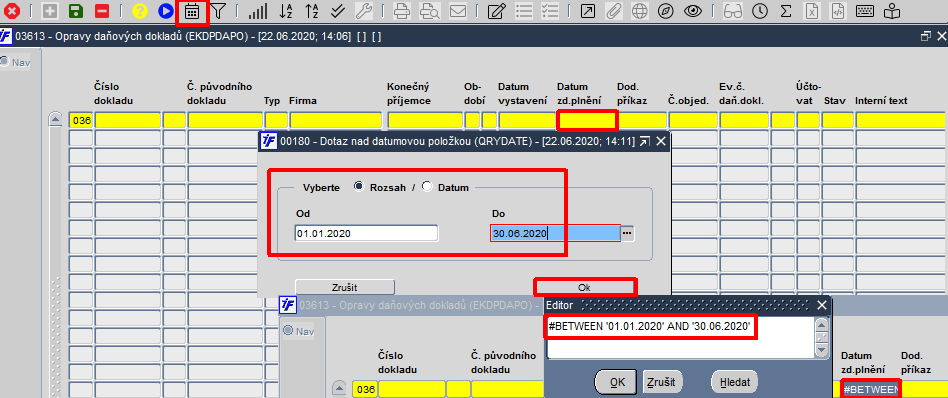This screenshot has width=948, height=398.
Task: Click the eyeglasses icon
Action: tap(733, 11)
